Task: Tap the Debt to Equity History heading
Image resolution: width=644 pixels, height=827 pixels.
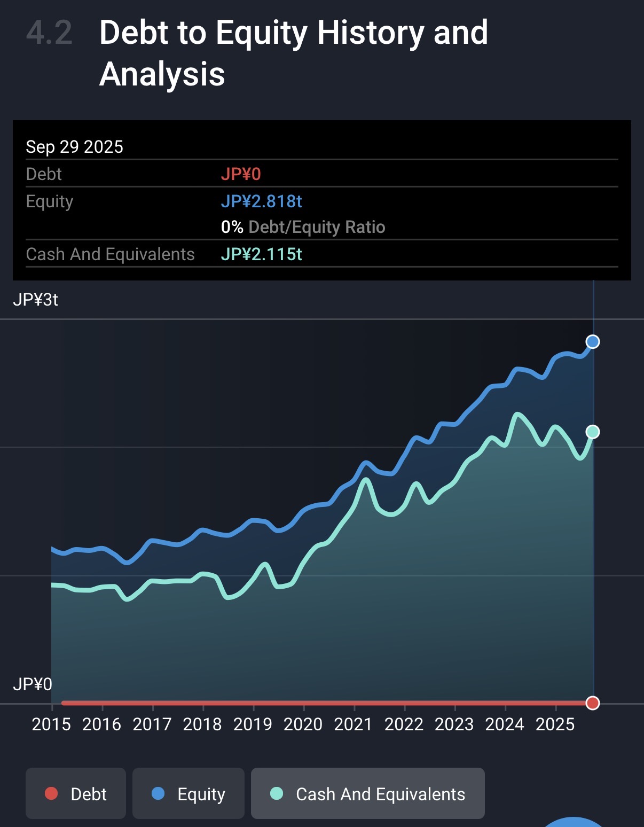Action: 293,52
